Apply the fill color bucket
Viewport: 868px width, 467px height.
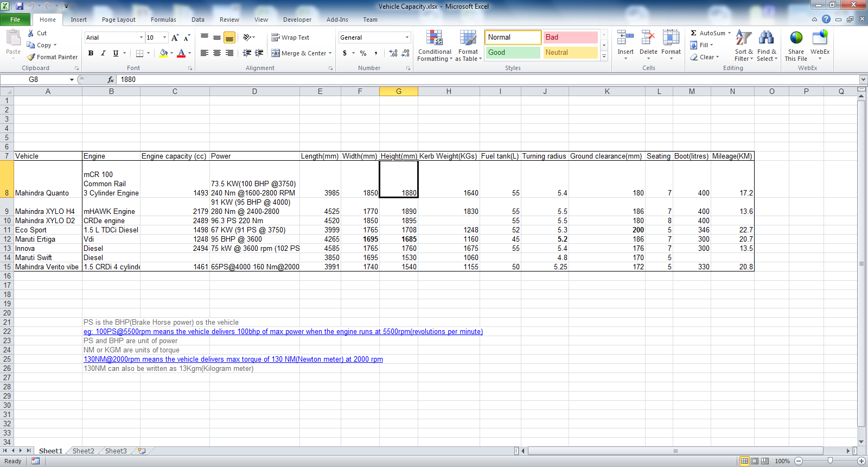coord(163,53)
